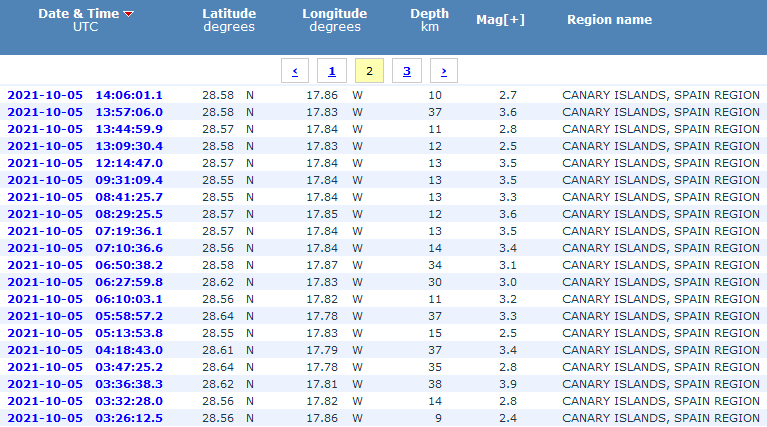Sort by the Region name column header
This screenshot has width=767, height=427.
(609, 20)
